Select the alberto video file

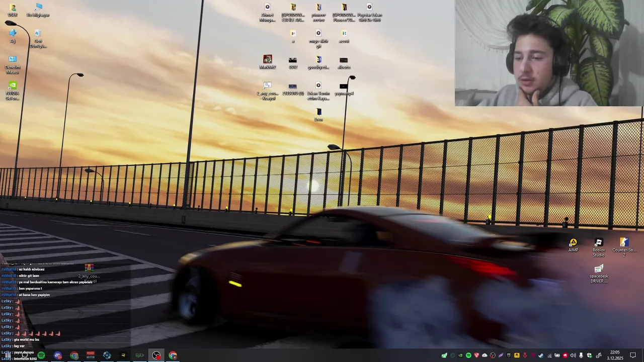(x=344, y=62)
